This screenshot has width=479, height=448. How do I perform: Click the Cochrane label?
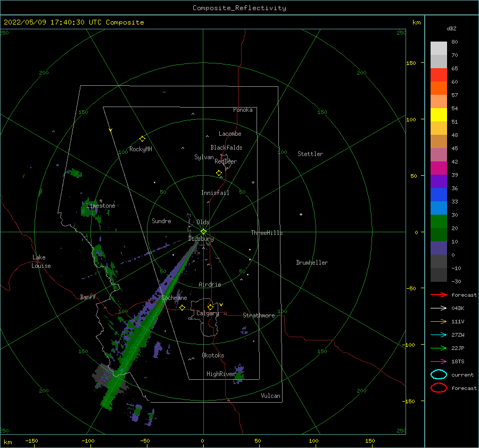tap(174, 298)
